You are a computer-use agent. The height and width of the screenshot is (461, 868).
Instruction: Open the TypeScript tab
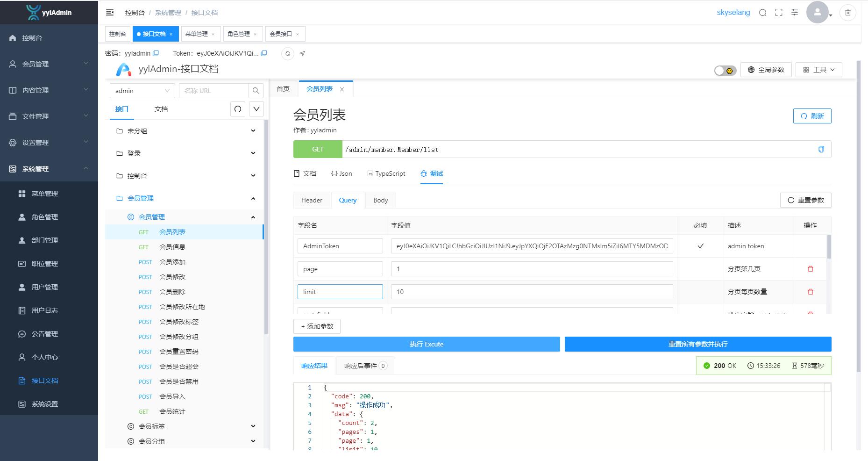pos(386,173)
